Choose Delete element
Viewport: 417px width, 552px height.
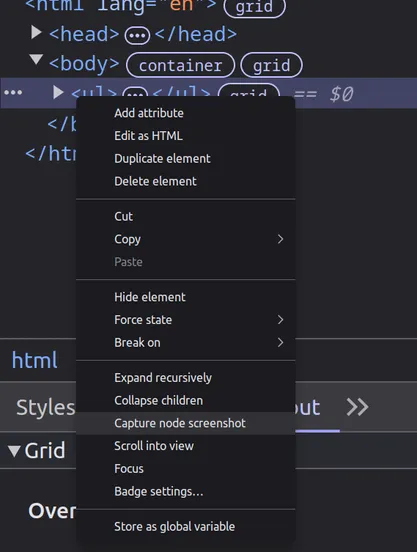click(185, 181)
